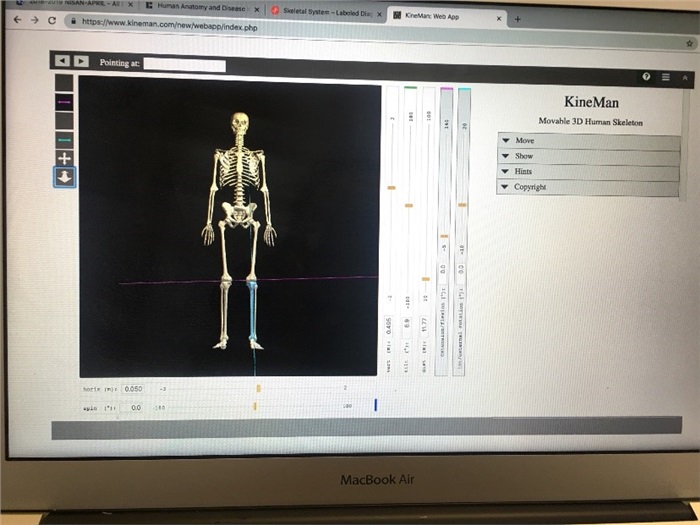Click 'Movable 3D Human Skeleton' subtitle
Viewport: 700px width, 525px height.
tap(590, 122)
